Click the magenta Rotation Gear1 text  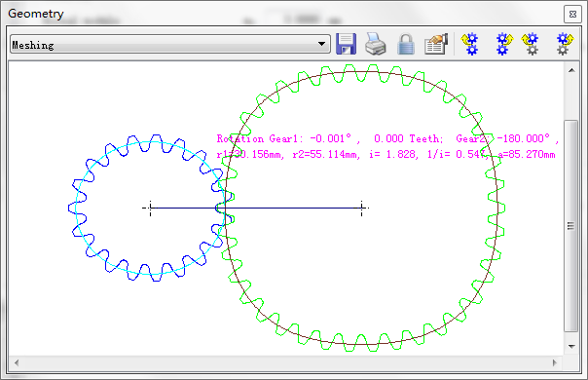point(259,138)
